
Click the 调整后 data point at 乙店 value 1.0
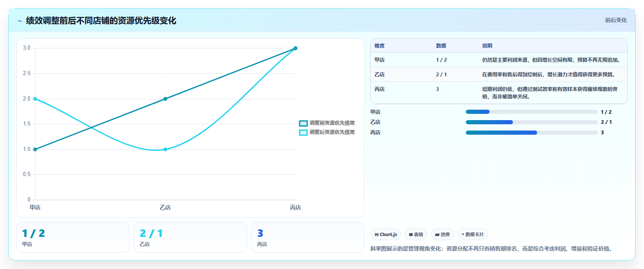click(165, 149)
